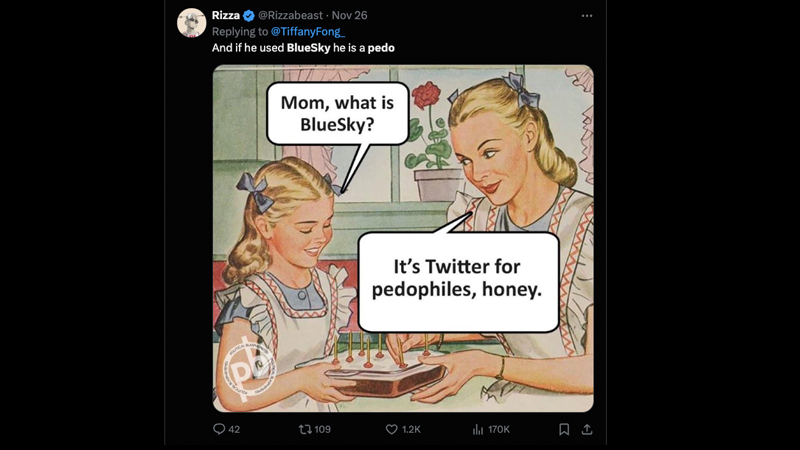Click the 42 replies count
This screenshot has width=800, height=450.
[234, 430]
